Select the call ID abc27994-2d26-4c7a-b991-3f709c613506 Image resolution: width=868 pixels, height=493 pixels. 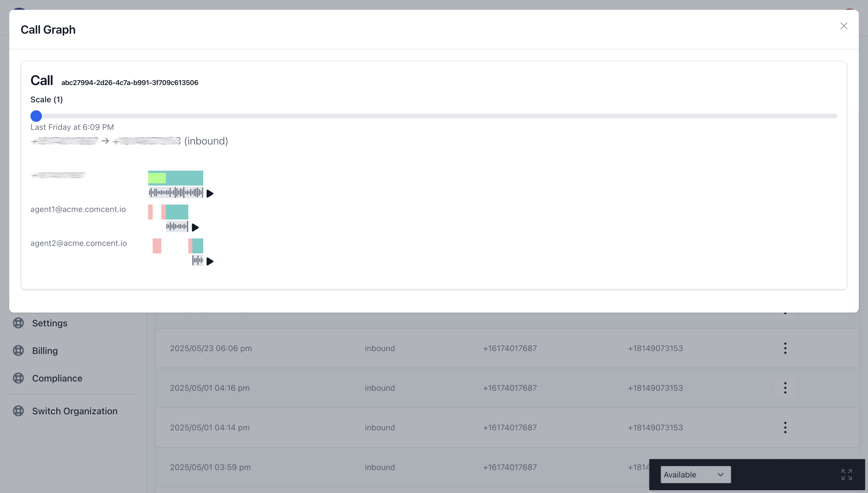130,83
